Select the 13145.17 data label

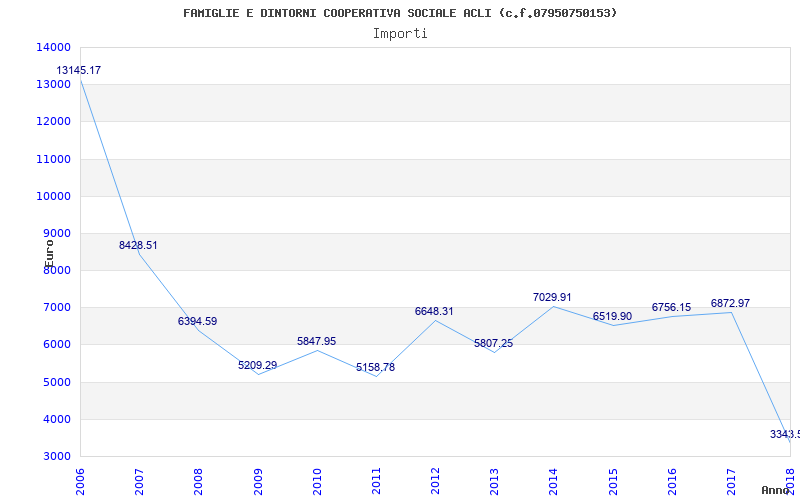79,70
